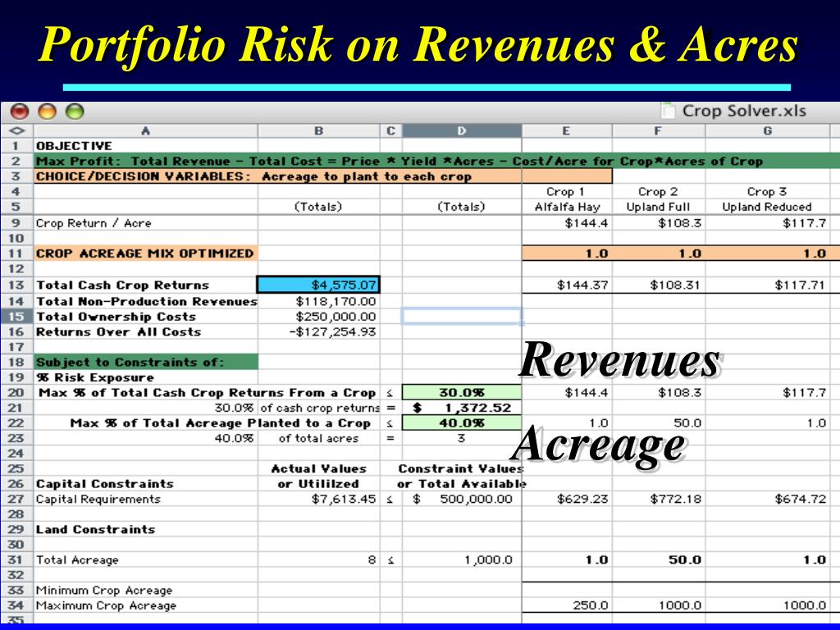Screen dimensions: 840x630
Task: Click the yellow minimize window button
Action: pos(47,112)
